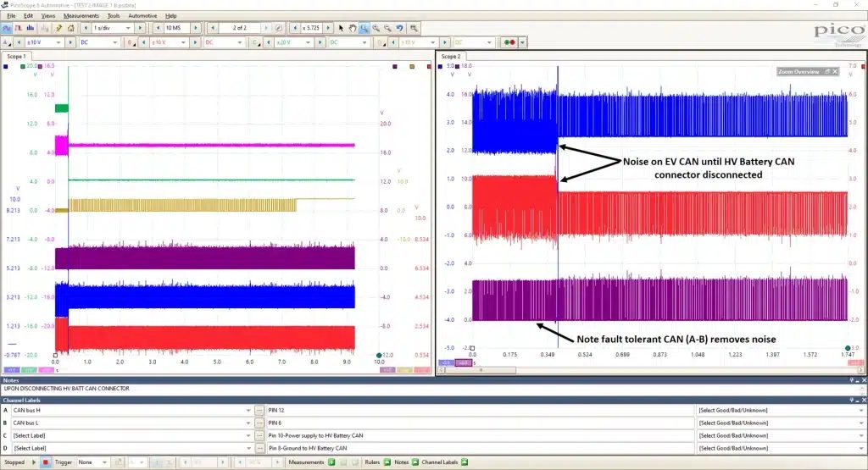The image size is (868, 470).
Task: Switch to spectrum mode icon
Action: (x=31, y=28)
